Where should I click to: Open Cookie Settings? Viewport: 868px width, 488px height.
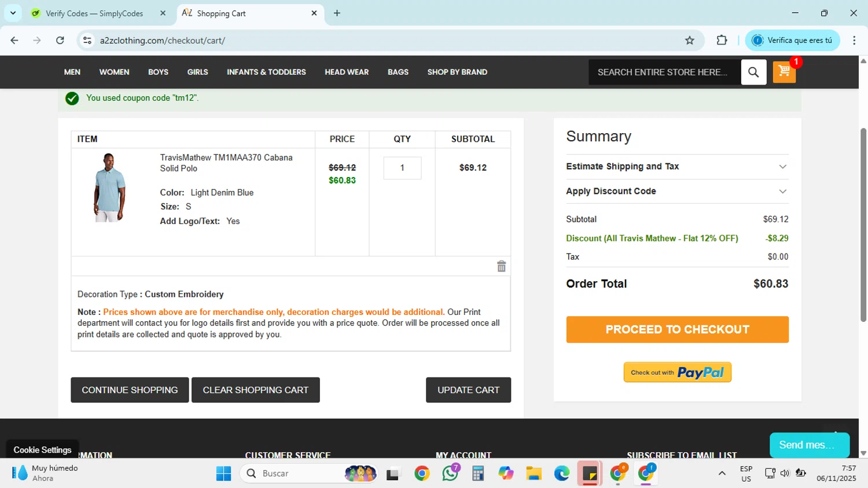pyautogui.click(x=42, y=450)
